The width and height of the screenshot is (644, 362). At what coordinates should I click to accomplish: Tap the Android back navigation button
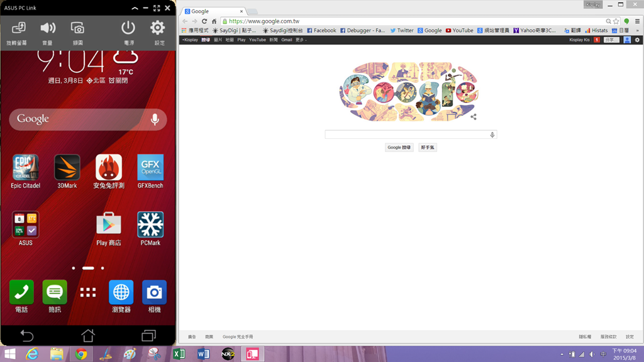[27, 336]
